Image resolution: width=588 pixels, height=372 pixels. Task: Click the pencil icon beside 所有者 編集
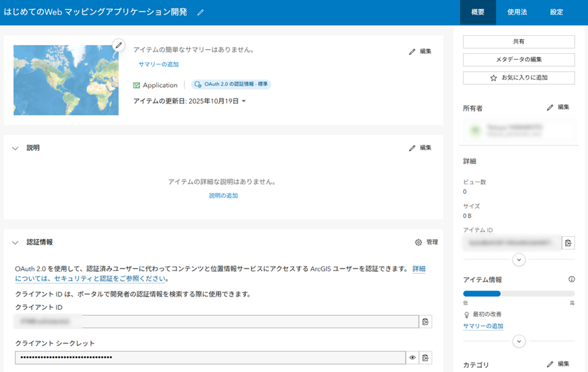pos(550,107)
